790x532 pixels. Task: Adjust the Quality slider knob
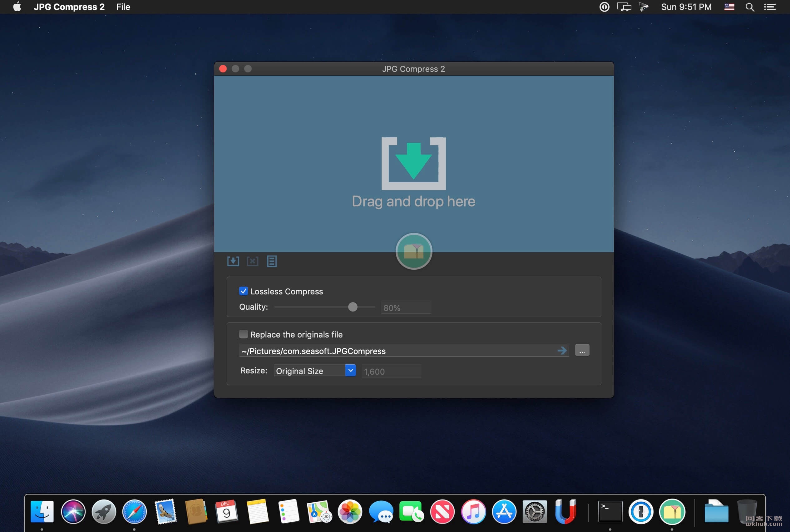click(x=353, y=307)
